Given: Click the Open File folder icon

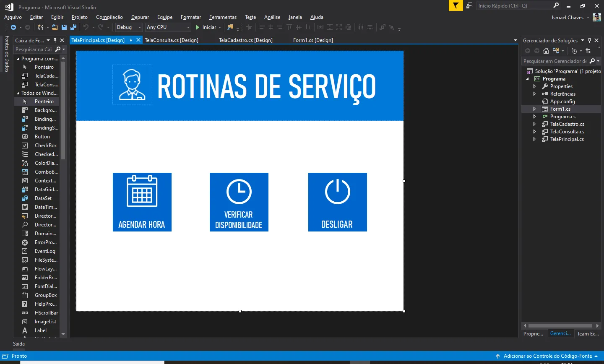Looking at the screenshot, I should (55, 27).
